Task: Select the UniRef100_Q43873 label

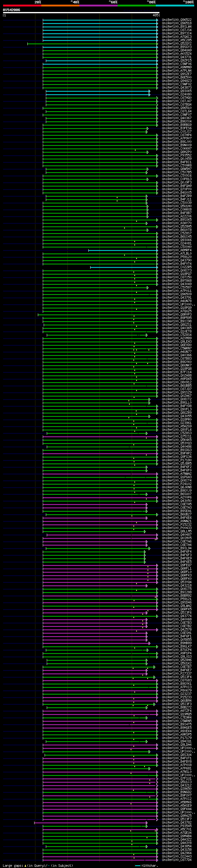Action: pos(176,88)
